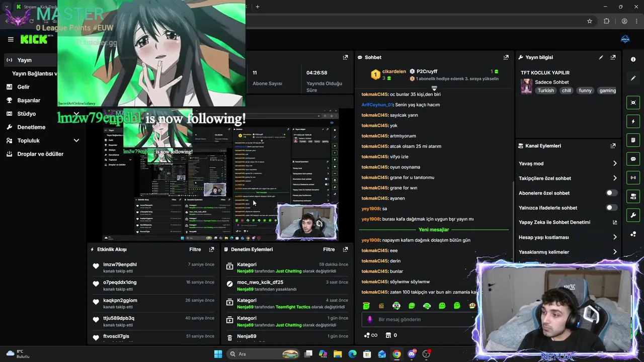Pop out the Etkinlik Akışı panel
Screen dimensions: 644x362
click(211, 249)
